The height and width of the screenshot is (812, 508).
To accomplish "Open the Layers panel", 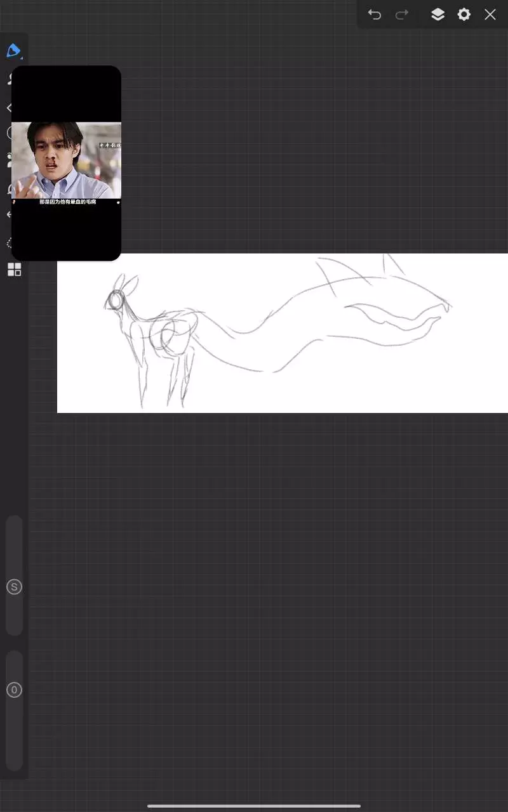I will [x=438, y=15].
